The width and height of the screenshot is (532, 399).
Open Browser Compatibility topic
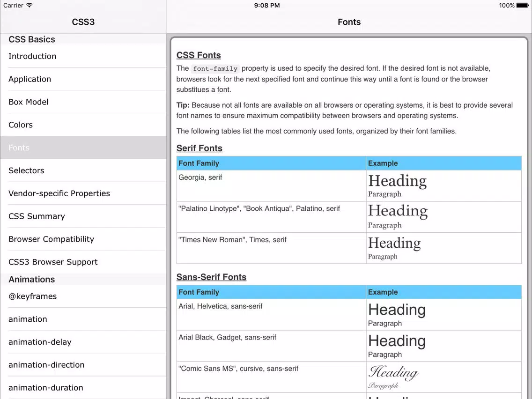(x=83, y=239)
